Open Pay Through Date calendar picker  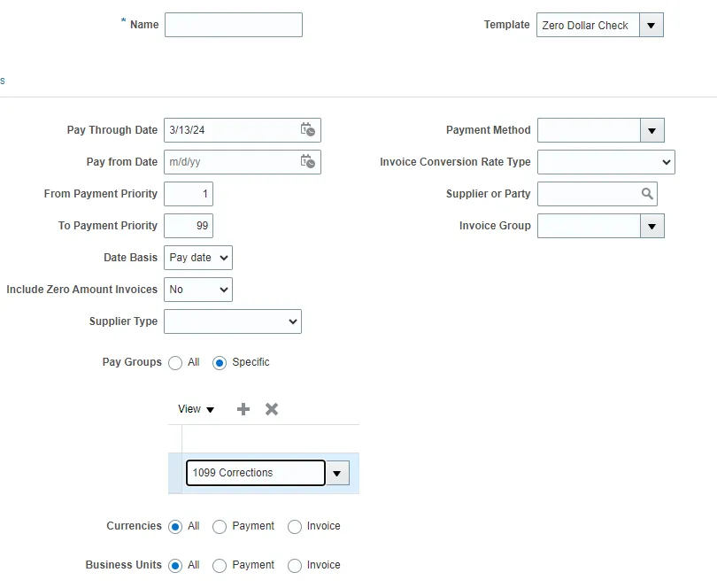307,130
